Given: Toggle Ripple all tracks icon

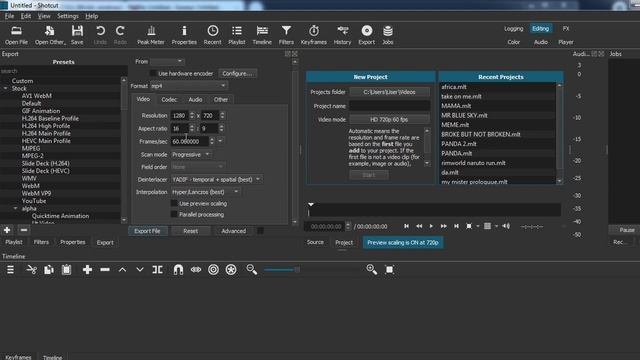Looking at the screenshot, I should point(231,269).
